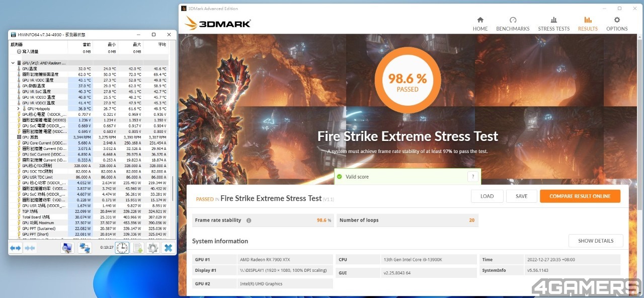The height and width of the screenshot is (298, 644).
Task: Click Show Details for System information
Action: coord(596,241)
